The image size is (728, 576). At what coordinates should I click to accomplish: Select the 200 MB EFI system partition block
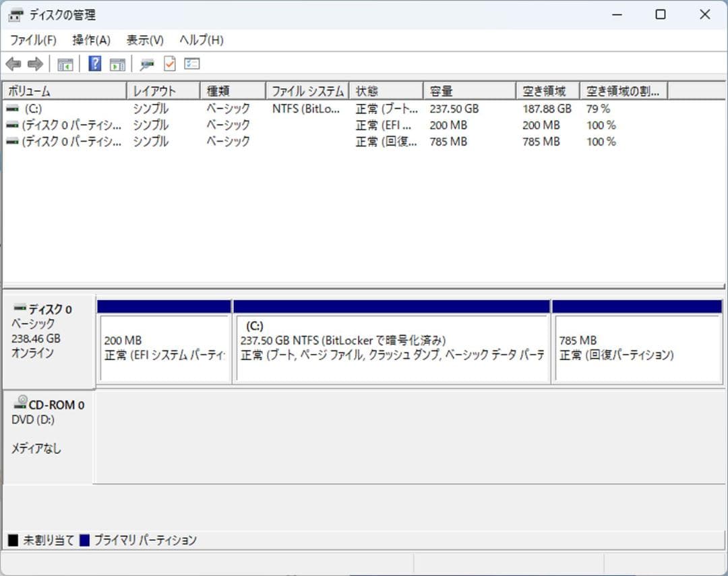pos(164,344)
